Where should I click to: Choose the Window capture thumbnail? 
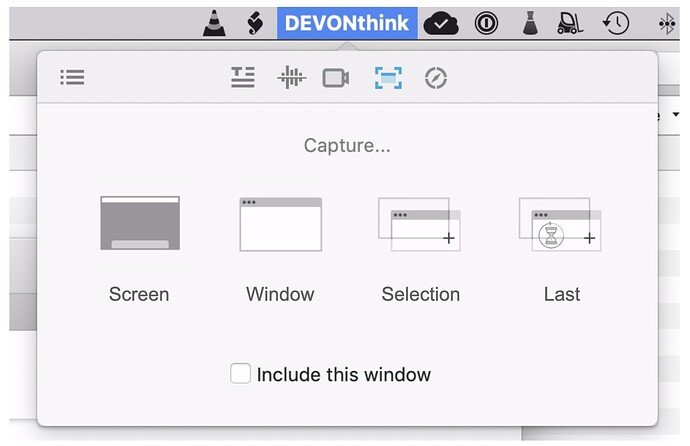[x=281, y=224]
